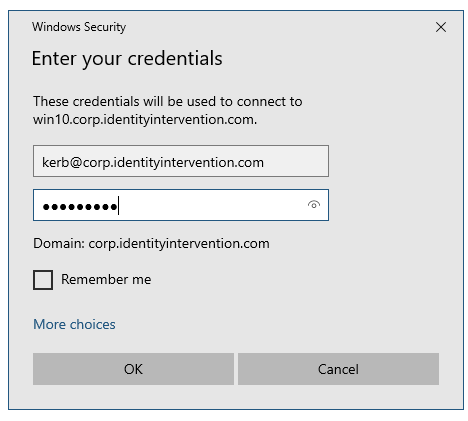Reveal the password with the eye icon

point(313,204)
